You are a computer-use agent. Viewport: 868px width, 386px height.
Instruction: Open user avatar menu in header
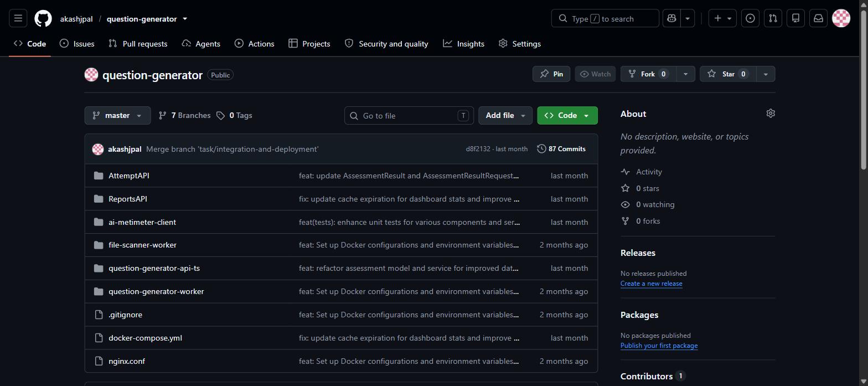(x=841, y=18)
